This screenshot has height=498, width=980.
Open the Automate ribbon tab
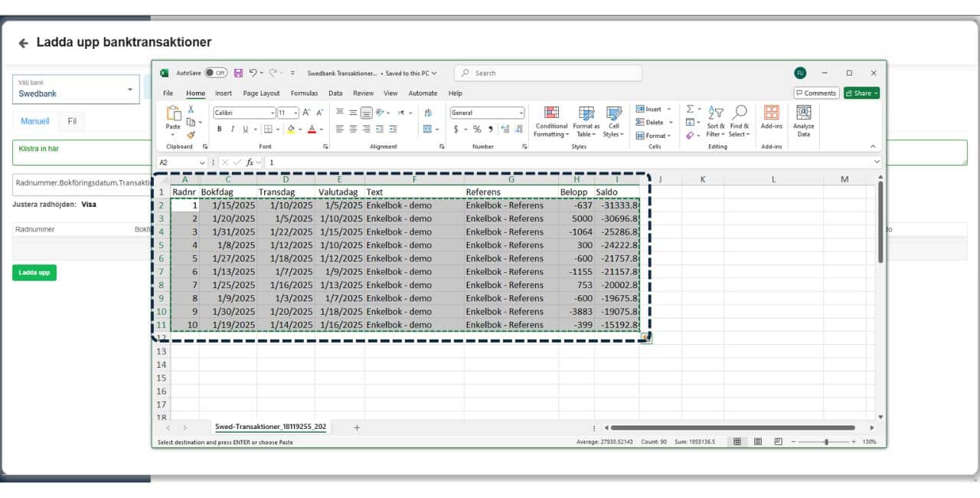(x=423, y=93)
